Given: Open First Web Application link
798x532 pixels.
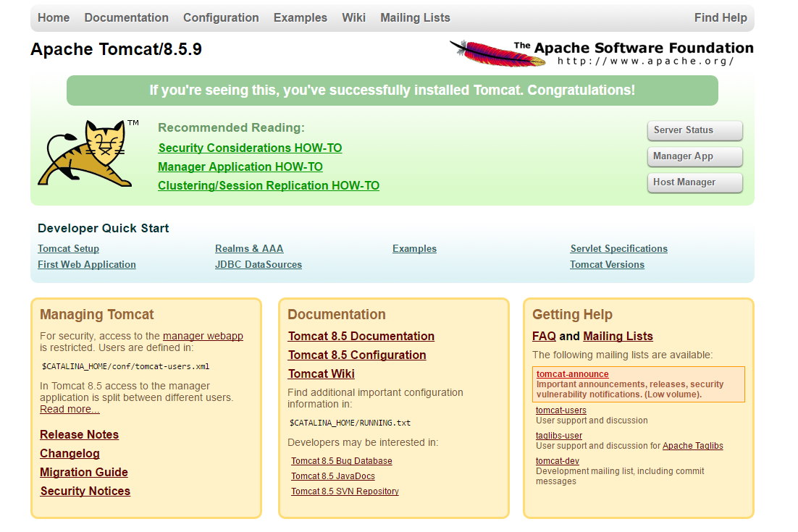Looking at the screenshot, I should tap(86, 264).
